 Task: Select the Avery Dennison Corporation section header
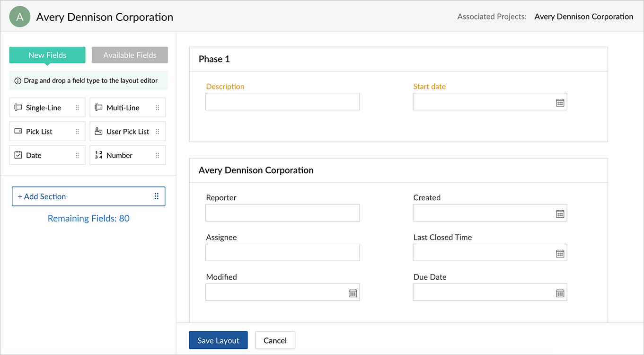pos(398,170)
